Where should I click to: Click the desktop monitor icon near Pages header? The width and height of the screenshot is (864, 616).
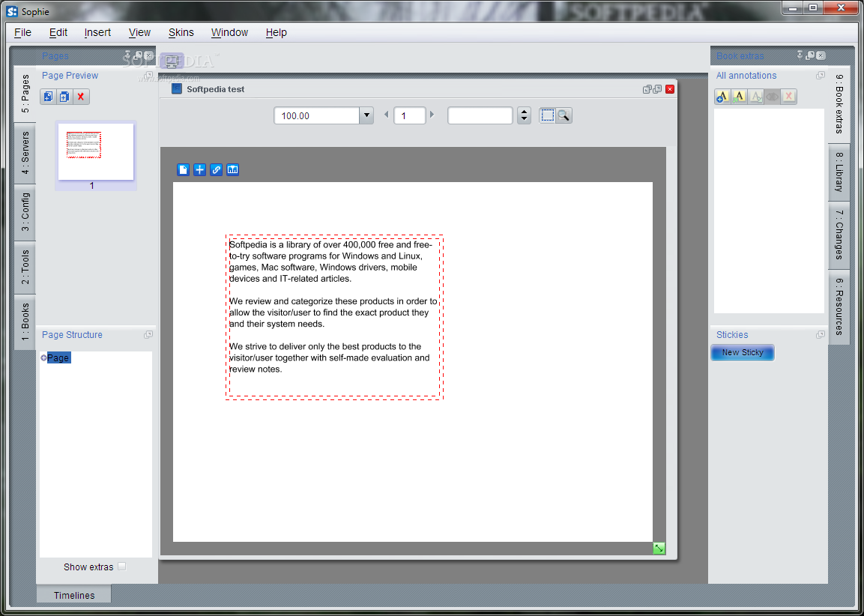click(172, 61)
